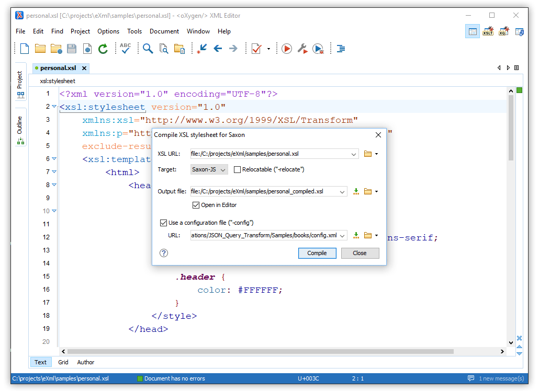539x392 pixels.
Task: Configure transformation scenarios wrench icon
Action: pos(302,49)
